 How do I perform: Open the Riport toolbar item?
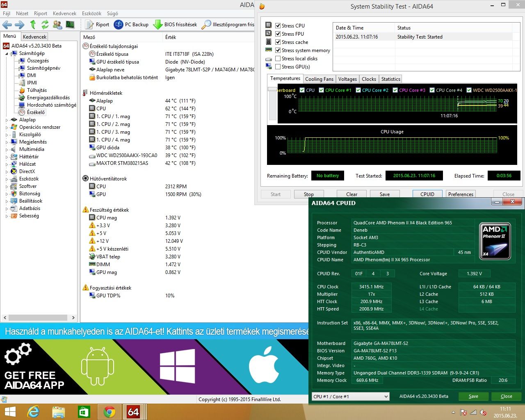click(x=97, y=25)
